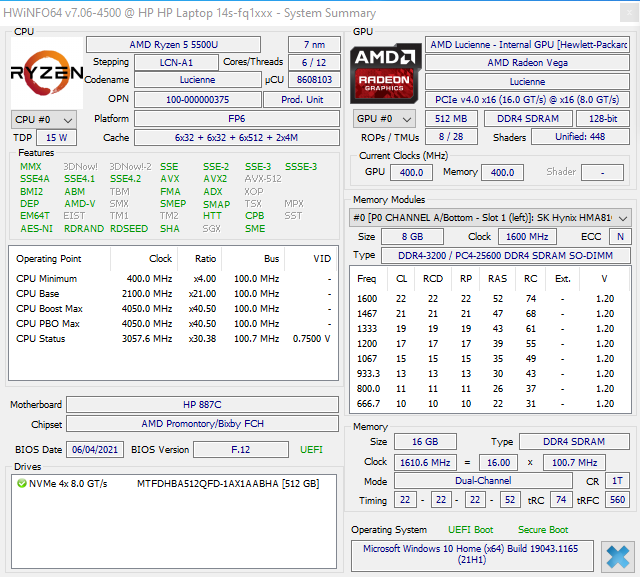Click the greyed AVX-512 feature label

263,179
